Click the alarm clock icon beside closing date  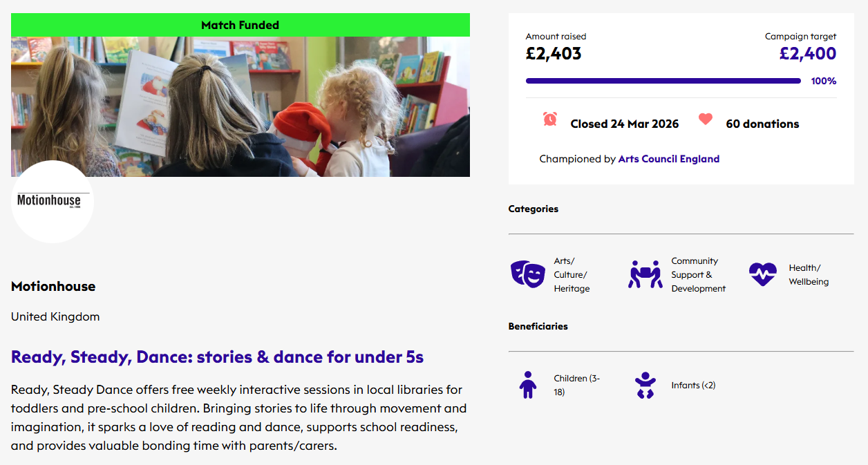550,119
